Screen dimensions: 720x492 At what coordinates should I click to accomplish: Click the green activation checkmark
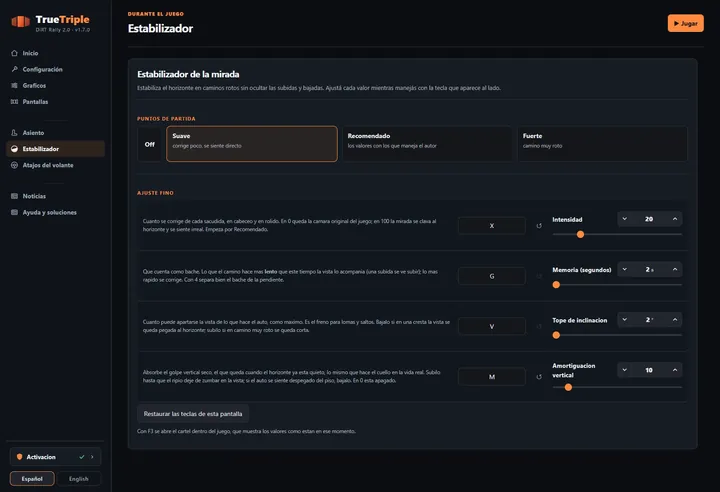click(x=82, y=457)
